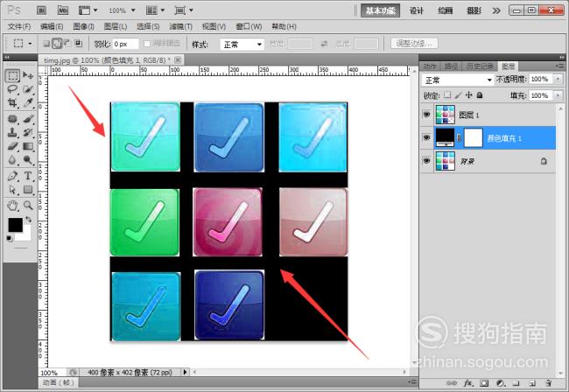Launch Bridge with the Br icon

click(41, 10)
